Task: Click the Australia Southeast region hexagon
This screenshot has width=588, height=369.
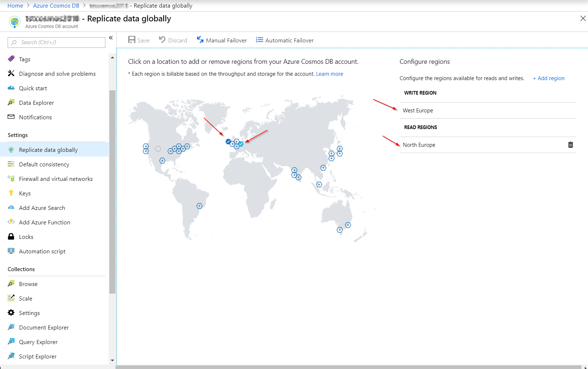Action: click(x=340, y=230)
